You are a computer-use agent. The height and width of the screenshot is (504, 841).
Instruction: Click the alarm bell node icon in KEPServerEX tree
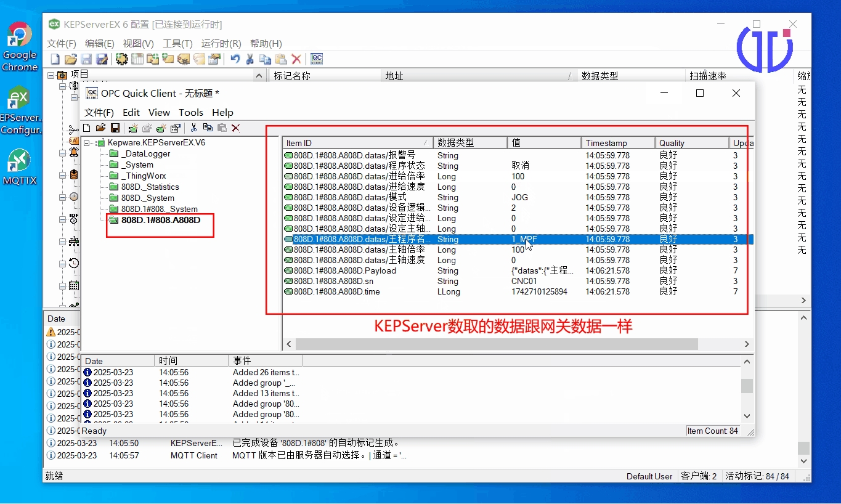(74, 153)
